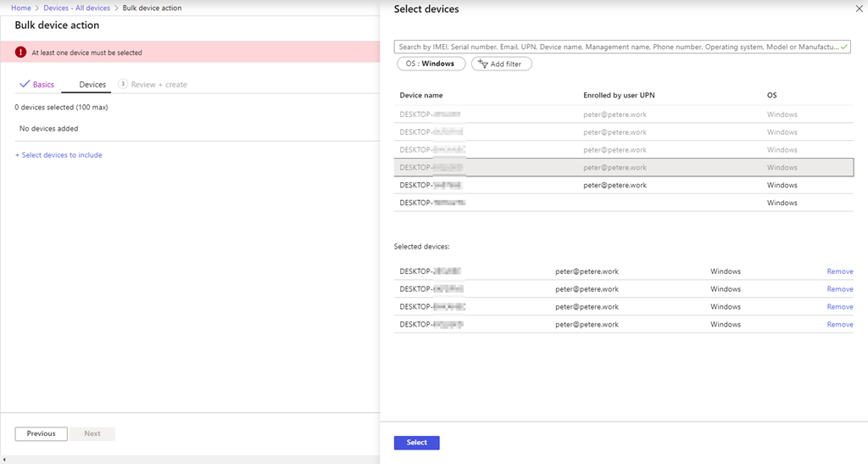Click the Add filter funnel icon
Viewport: 868px width, 464px height.
482,64
